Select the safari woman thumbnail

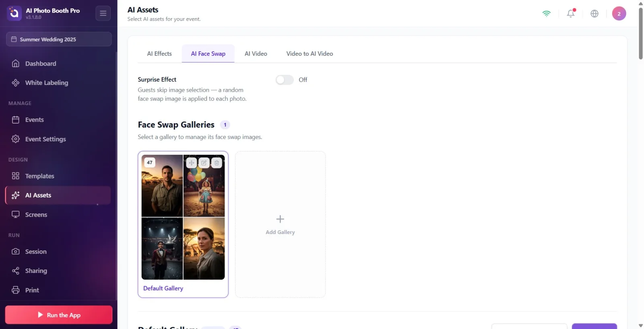point(204,248)
